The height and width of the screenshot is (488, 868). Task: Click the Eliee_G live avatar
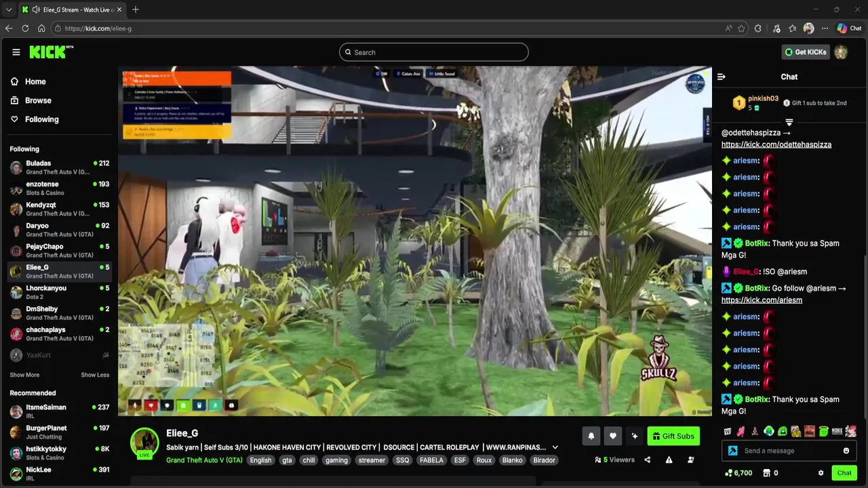click(144, 443)
